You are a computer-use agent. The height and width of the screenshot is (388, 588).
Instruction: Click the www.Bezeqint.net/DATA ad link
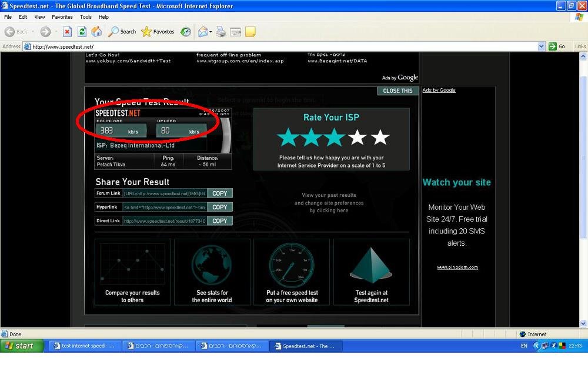pyautogui.click(x=337, y=61)
